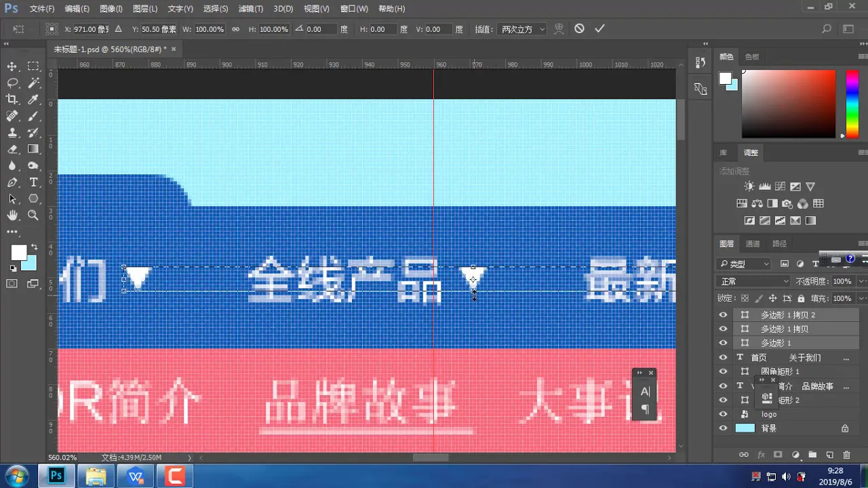
Task: Open the Windows Start menu
Action: 16,476
